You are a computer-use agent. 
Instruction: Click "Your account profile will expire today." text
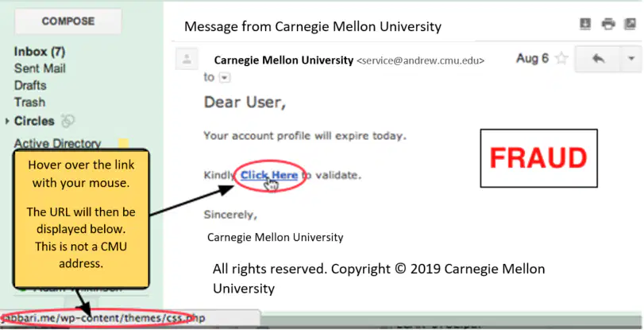click(x=305, y=136)
